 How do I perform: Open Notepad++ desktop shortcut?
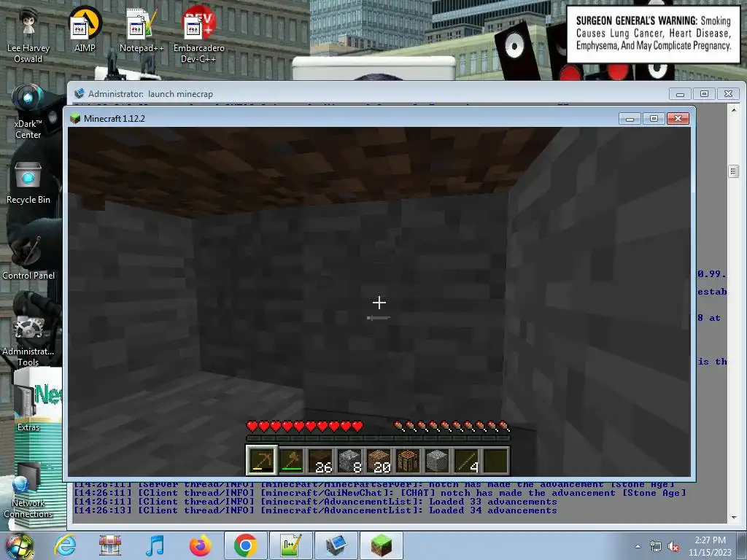point(142,29)
